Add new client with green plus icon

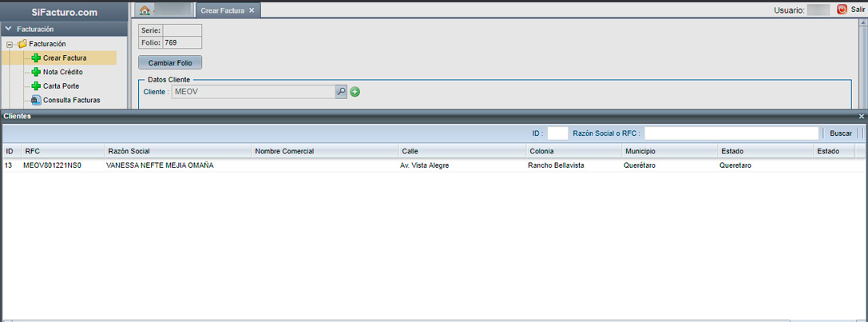pos(355,92)
